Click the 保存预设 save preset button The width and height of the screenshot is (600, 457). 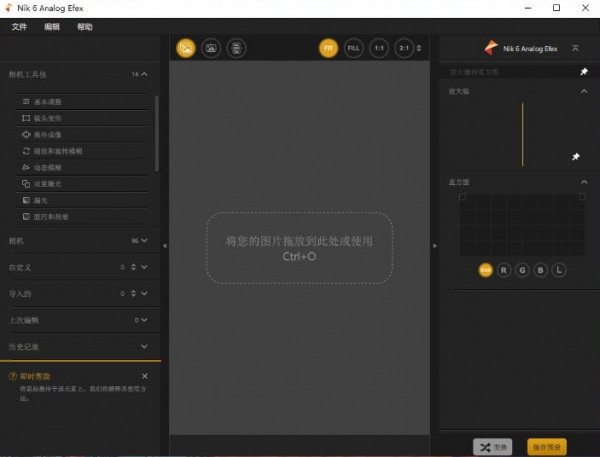click(547, 447)
